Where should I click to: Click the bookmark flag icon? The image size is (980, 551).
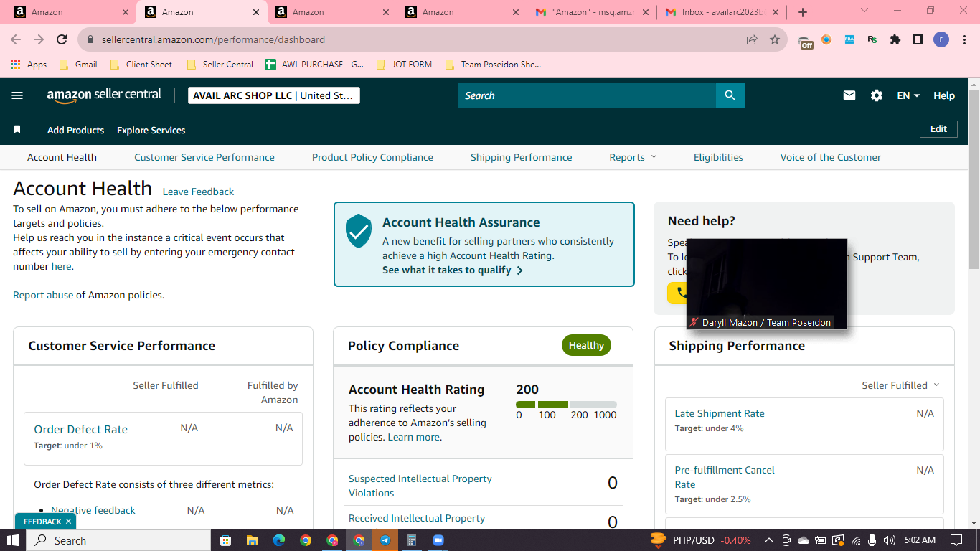[17, 130]
